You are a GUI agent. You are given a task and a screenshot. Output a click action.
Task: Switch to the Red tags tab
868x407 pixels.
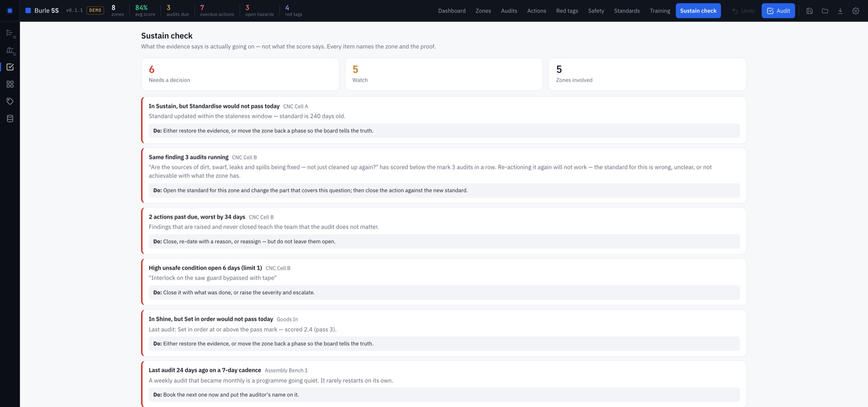pos(567,11)
